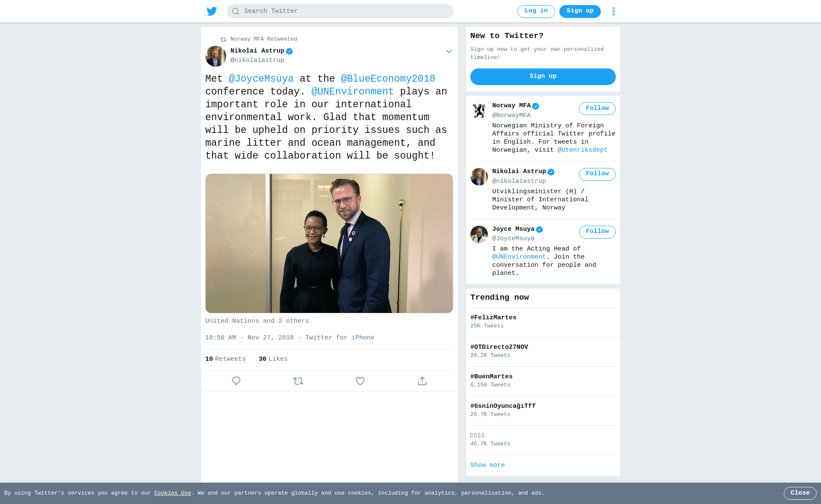Like the tweet with heart icon
The image size is (821, 504).
click(x=360, y=381)
